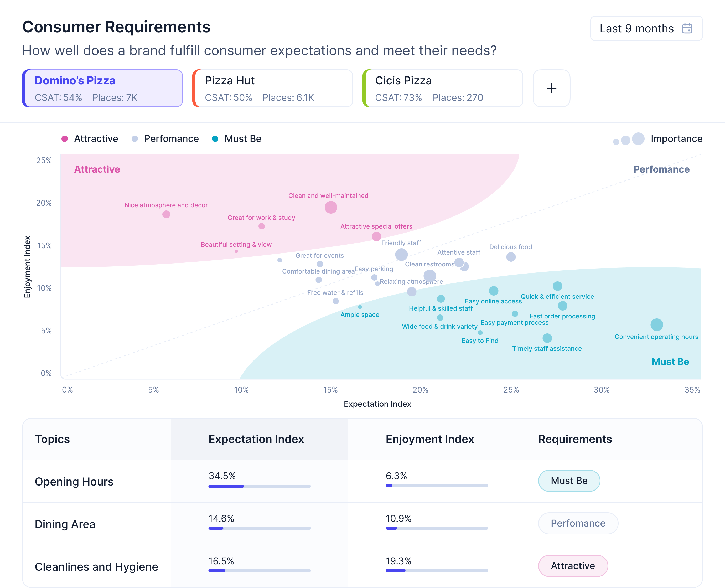This screenshot has width=725, height=588.
Task: Click the Clean restrooms label
Action: coord(429,265)
